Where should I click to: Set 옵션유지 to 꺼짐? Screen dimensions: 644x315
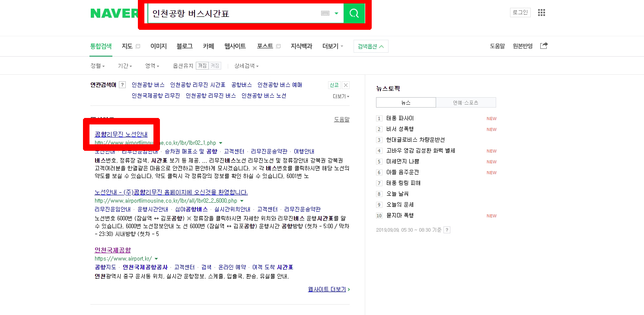click(x=202, y=66)
